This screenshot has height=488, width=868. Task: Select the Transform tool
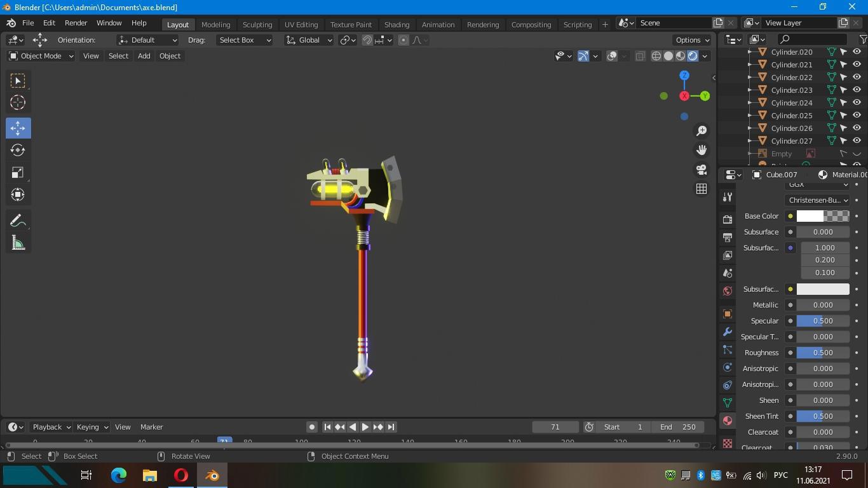[18, 194]
